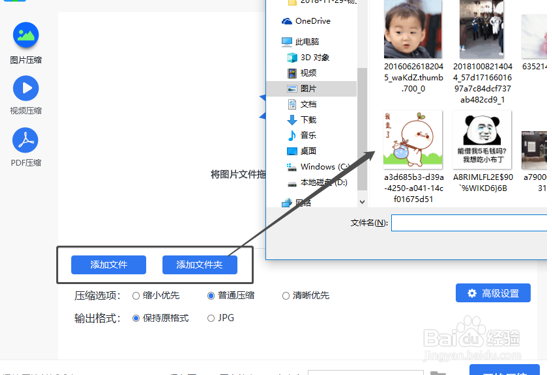Click the 音乐 note icon
This screenshot has width=552, height=375.
[292, 135]
